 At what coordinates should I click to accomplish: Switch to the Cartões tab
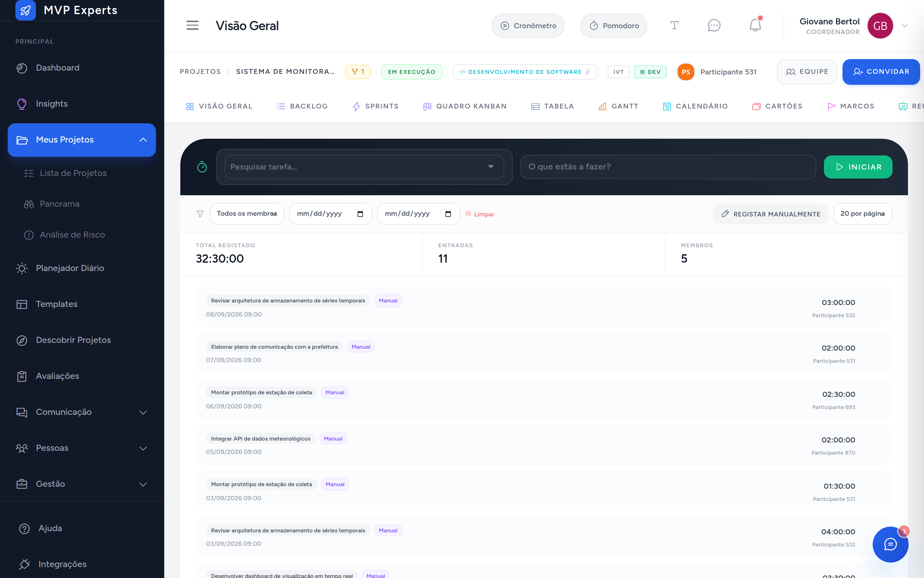coord(777,106)
